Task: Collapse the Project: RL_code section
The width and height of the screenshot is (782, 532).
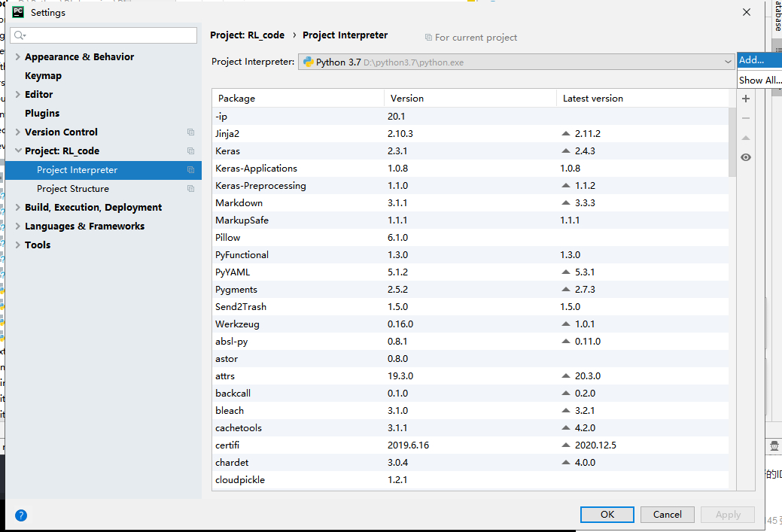Action: point(18,150)
